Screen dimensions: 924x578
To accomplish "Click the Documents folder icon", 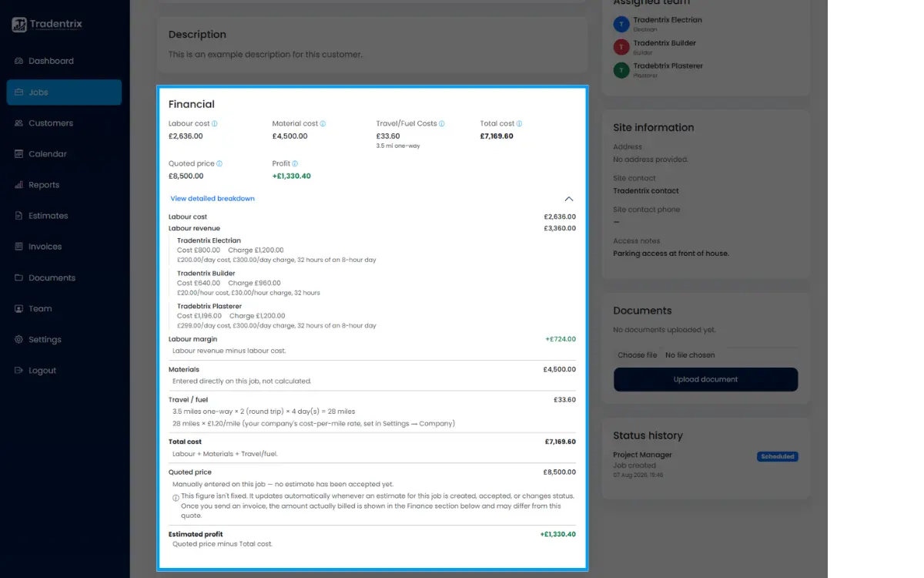I will click(19, 277).
